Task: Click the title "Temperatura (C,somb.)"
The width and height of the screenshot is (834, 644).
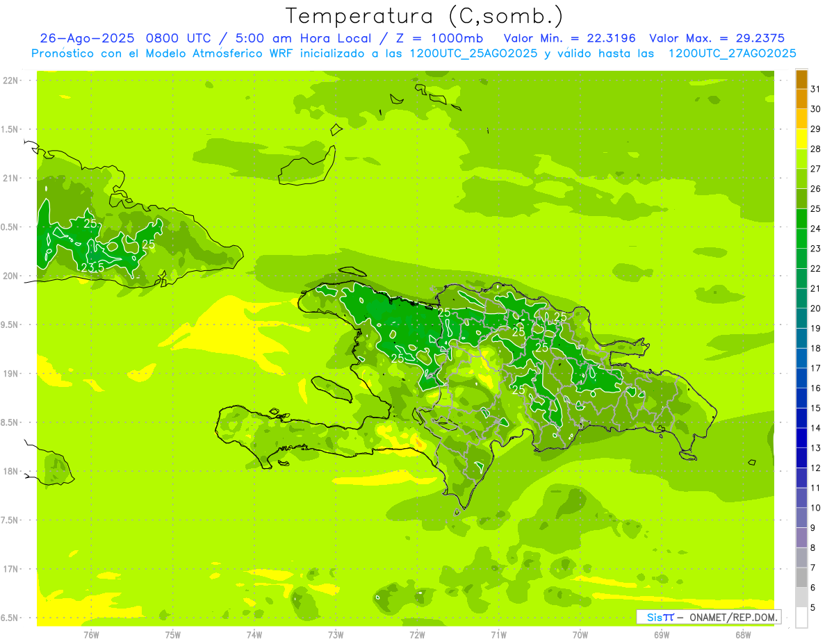Action: 425,16
